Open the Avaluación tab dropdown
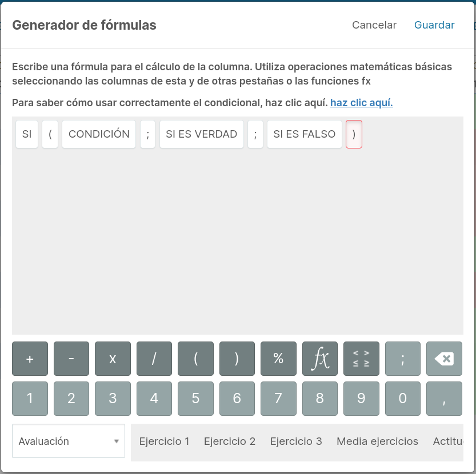This screenshot has width=476, height=474. 69,441
